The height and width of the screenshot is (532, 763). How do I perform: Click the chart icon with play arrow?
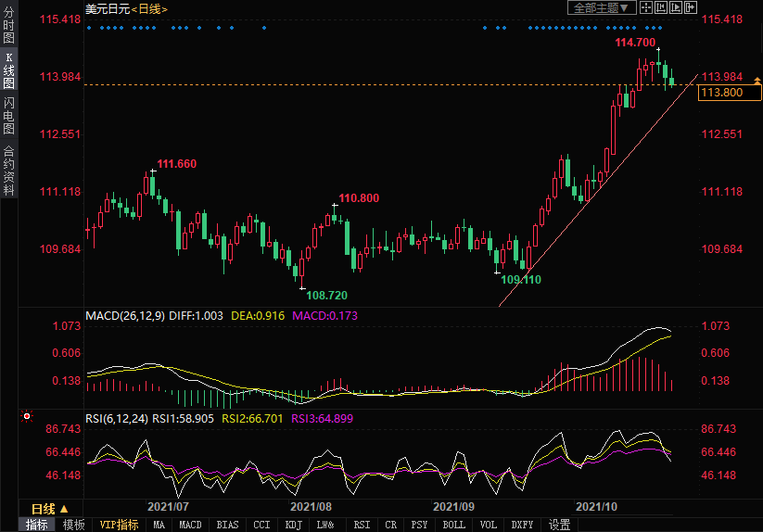pyautogui.click(x=674, y=7)
